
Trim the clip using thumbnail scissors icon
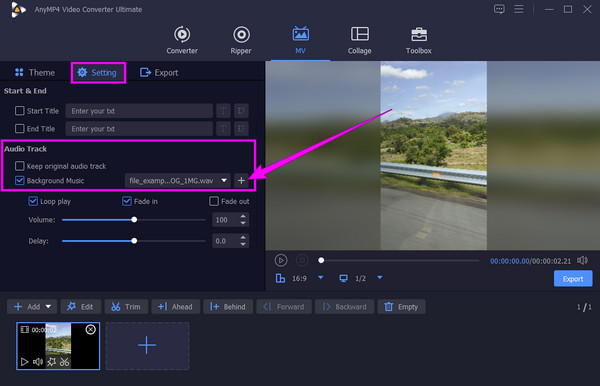pos(64,362)
